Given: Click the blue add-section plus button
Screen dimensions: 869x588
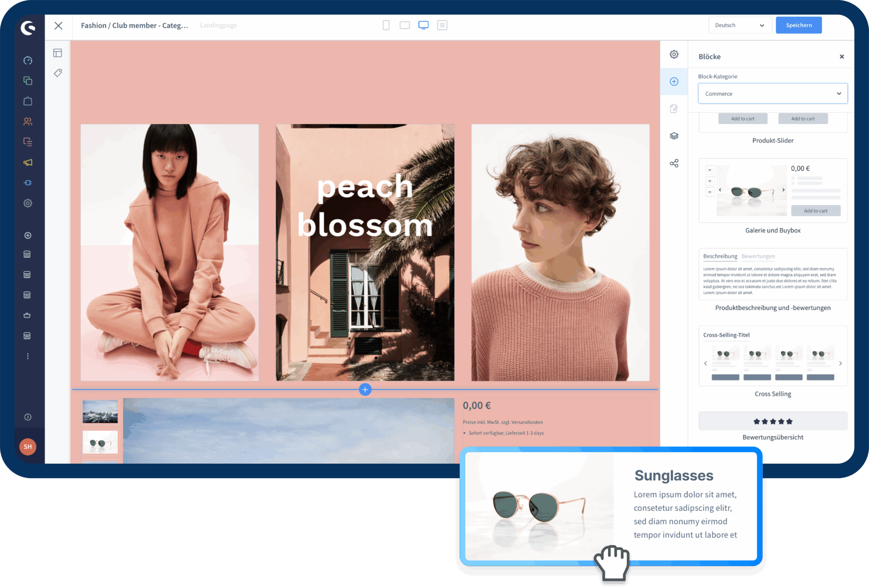Looking at the screenshot, I should point(365,390).
